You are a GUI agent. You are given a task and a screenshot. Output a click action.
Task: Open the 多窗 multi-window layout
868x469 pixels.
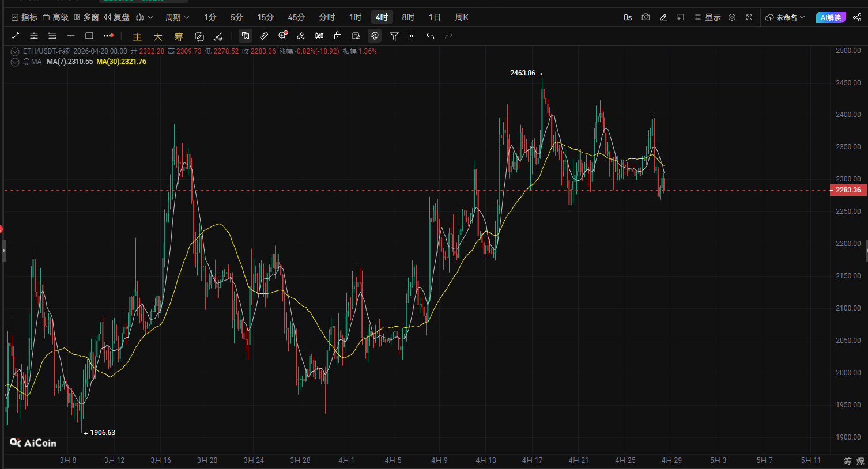coord(86,17)
